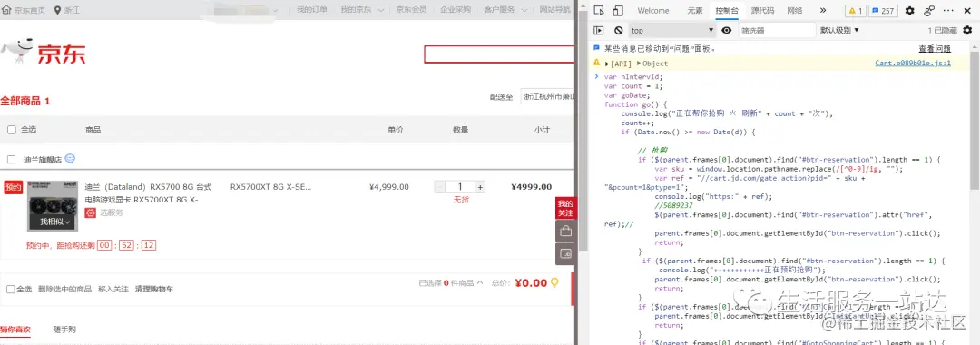
Task: Expand the [API] console message
Action: point(607,64)
